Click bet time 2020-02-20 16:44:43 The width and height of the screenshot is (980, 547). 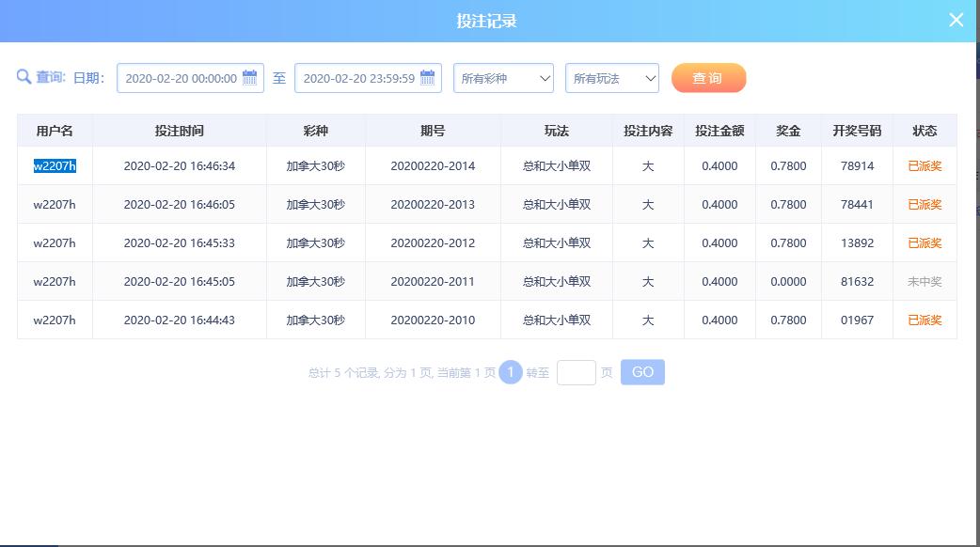pyautogui.click(x=180, y=320)
